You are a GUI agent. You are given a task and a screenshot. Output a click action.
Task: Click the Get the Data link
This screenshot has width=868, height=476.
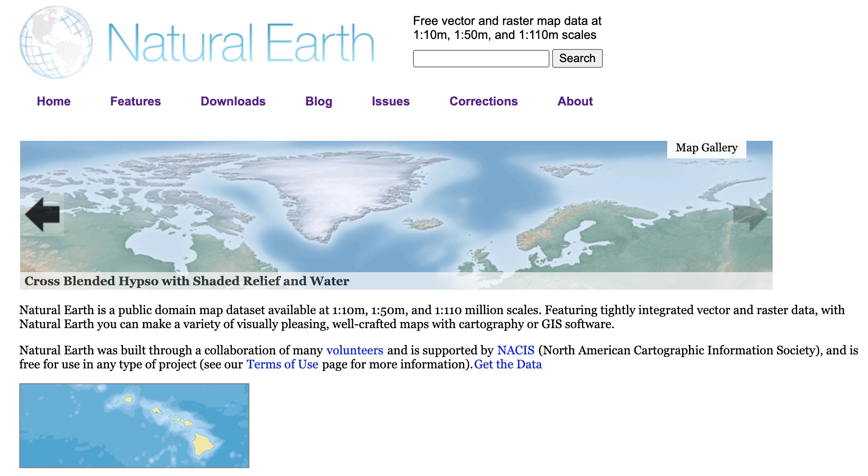click(508, 364)
